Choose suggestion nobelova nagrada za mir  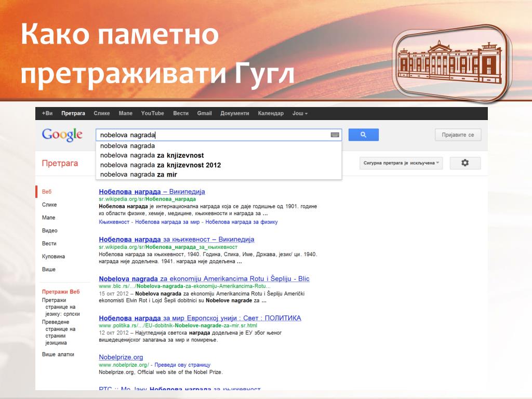[219, 175]
